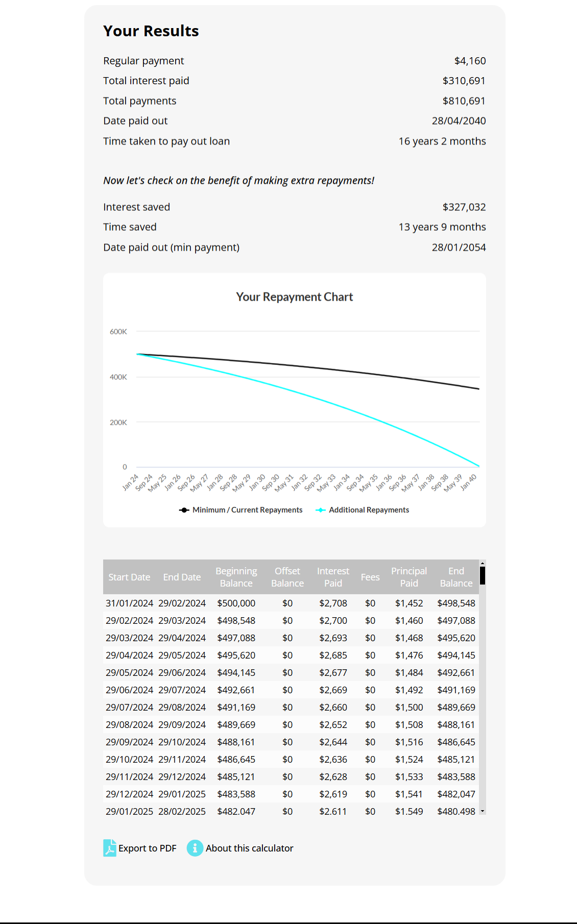577x924 pixels.
Task: Click the Your Results heading
Action: (151, 31)
